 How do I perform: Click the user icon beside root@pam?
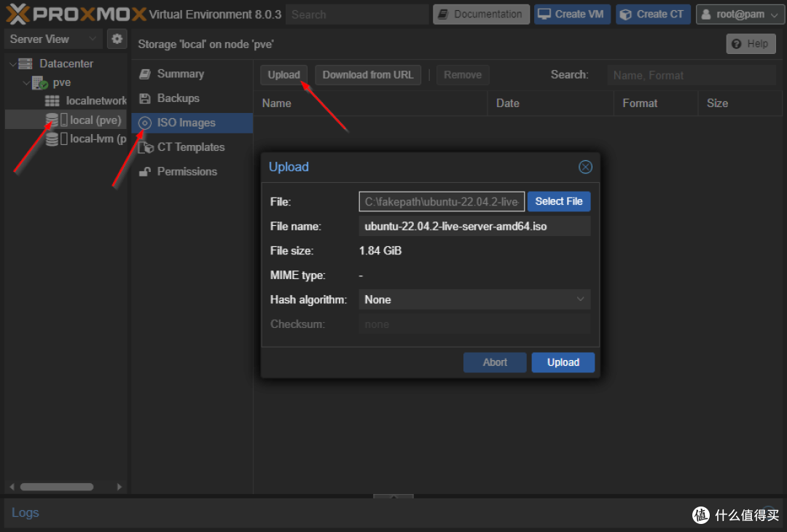click(706, 15)
